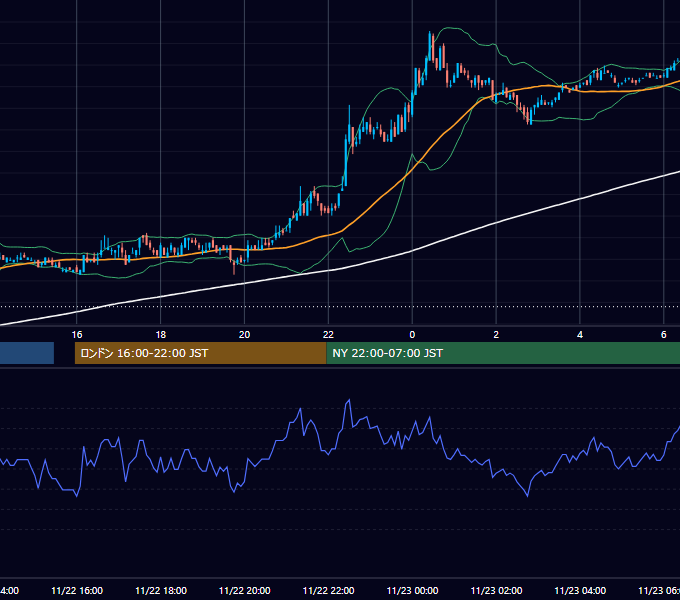Screen dimensions: 680x600
Task: Click the NY 22:00-07:00 JST session bar
Action: click(503, 353)
